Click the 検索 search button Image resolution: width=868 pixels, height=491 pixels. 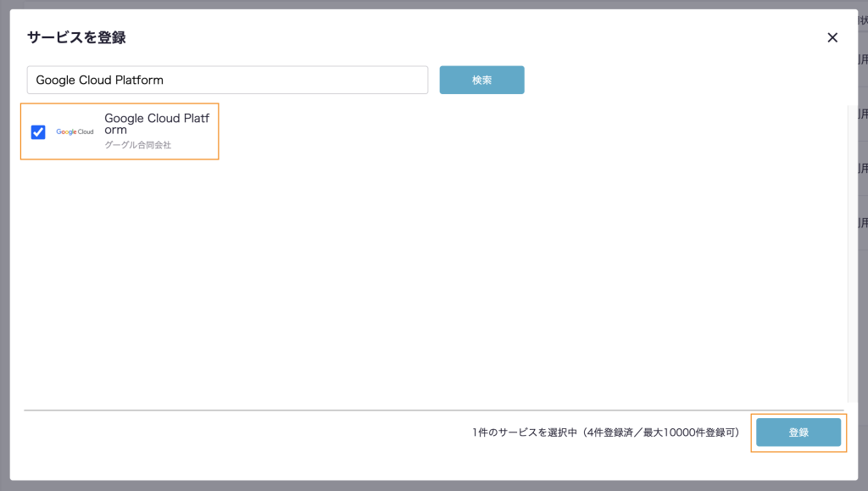click(x=481, y=80)
